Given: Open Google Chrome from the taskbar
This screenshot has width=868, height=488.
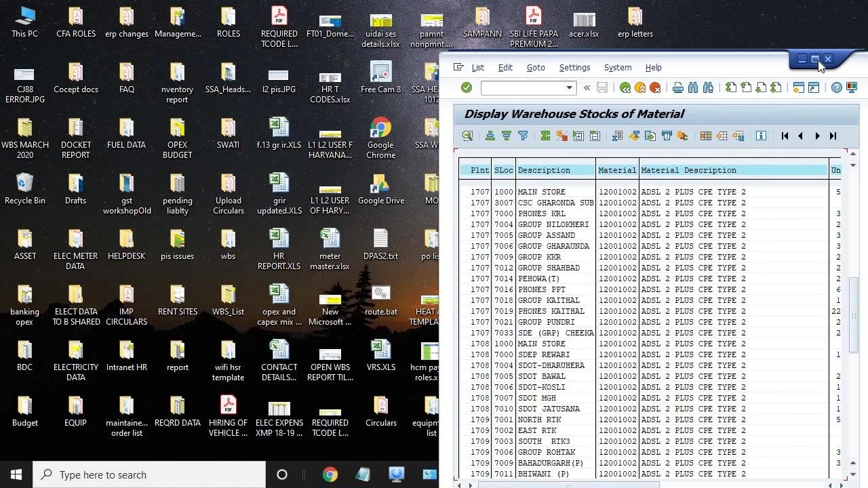Looking at the screenshot, I should tap(330, 474).
